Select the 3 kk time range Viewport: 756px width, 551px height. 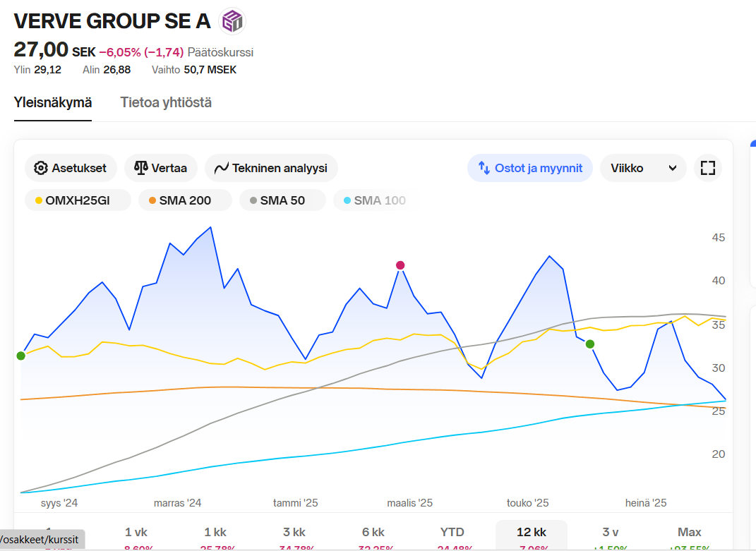(x=294, y=532)
